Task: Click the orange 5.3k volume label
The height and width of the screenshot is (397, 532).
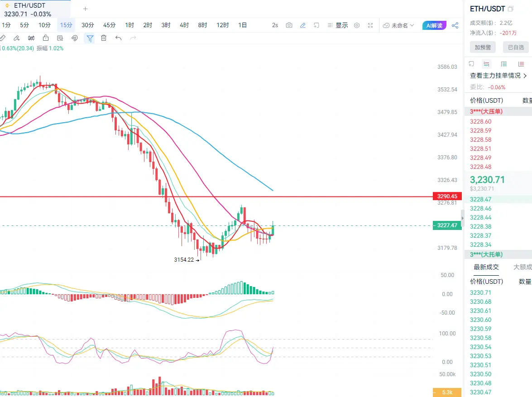Action: [x=447, y=392]
